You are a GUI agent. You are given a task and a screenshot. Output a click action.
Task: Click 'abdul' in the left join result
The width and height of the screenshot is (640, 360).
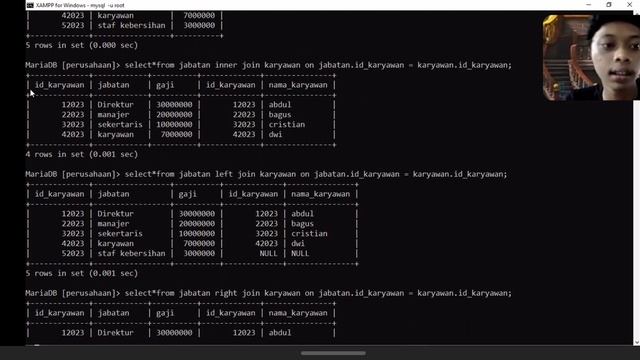click(302, 213)
